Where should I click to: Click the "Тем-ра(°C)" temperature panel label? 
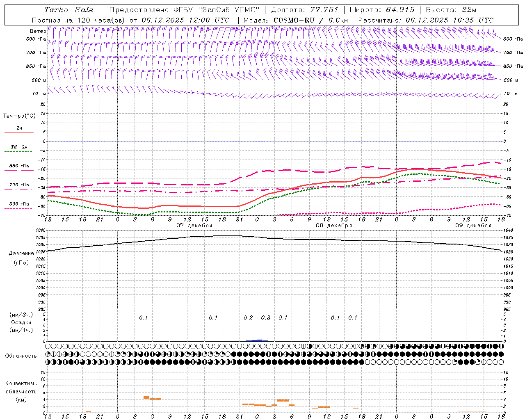pos(19,116)
